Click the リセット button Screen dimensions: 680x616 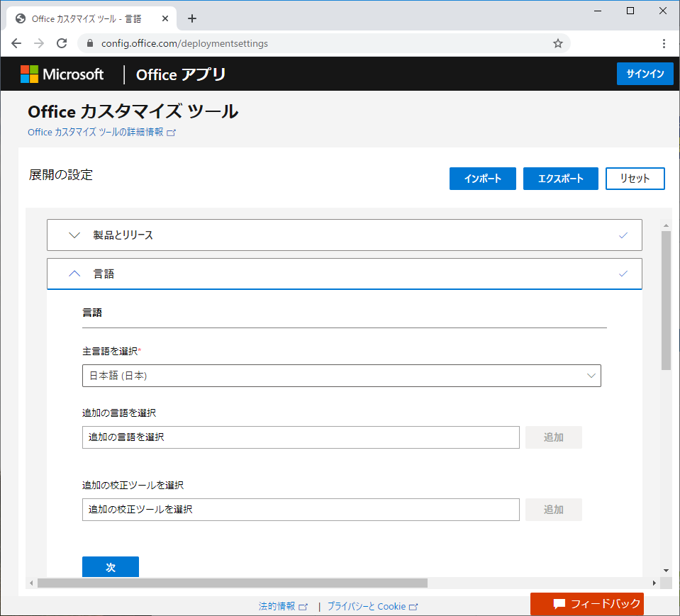[635, 179]
